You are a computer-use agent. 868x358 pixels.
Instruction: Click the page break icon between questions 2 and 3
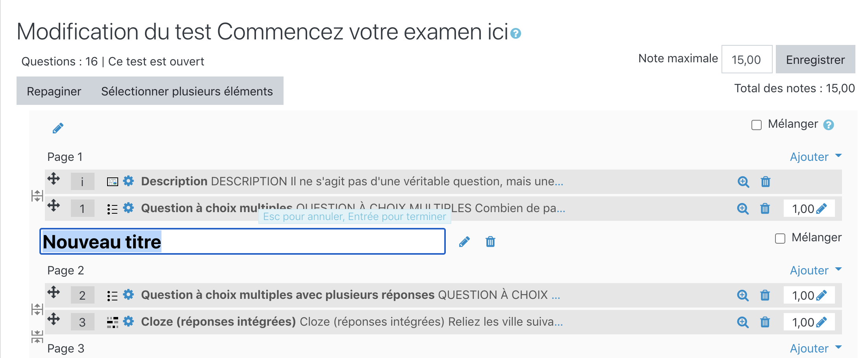point(37,310)
